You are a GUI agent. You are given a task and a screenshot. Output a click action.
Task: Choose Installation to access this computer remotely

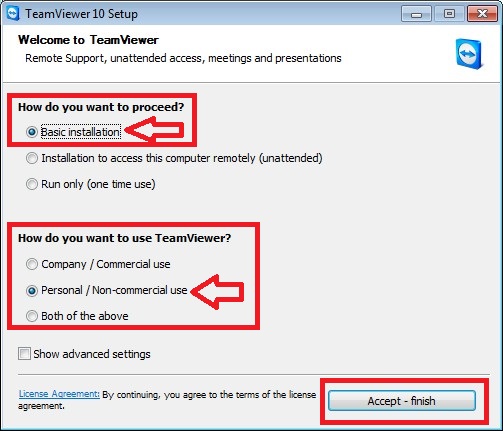pyautogui.click(x=32, y=158)
